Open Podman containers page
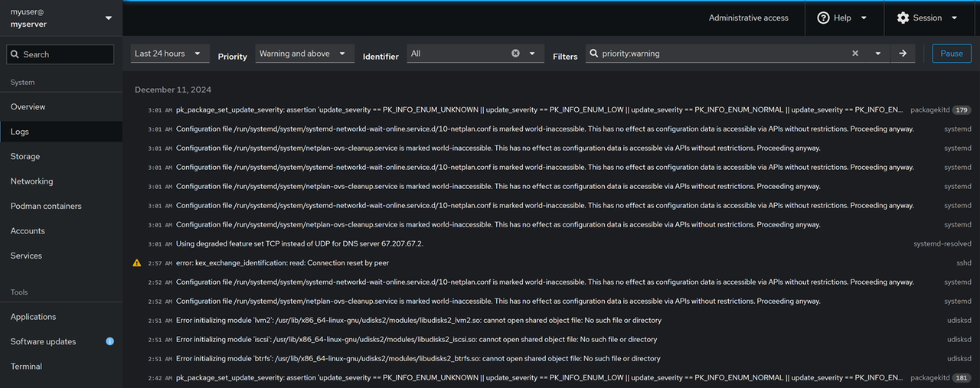The image size is (980, 388). pos(61,206)
